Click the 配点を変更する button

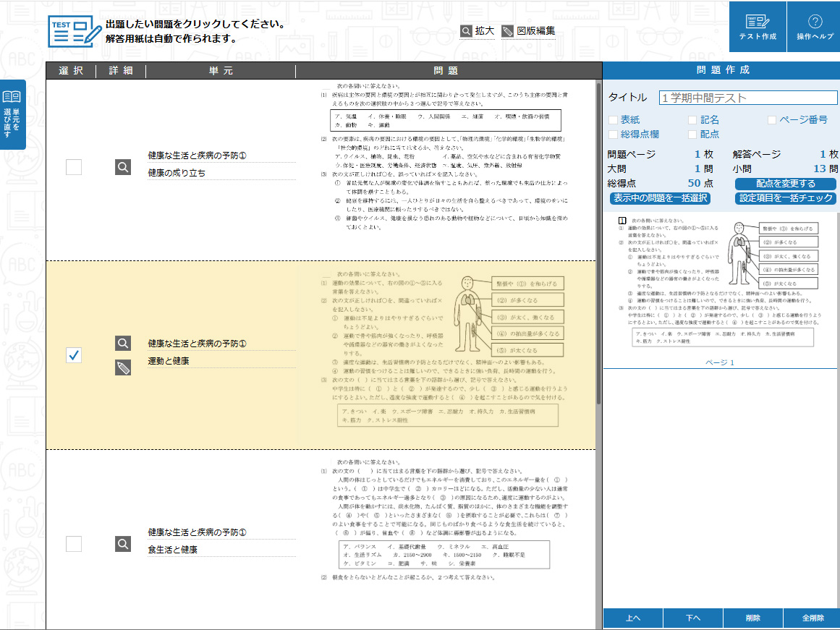pos(785,184)
